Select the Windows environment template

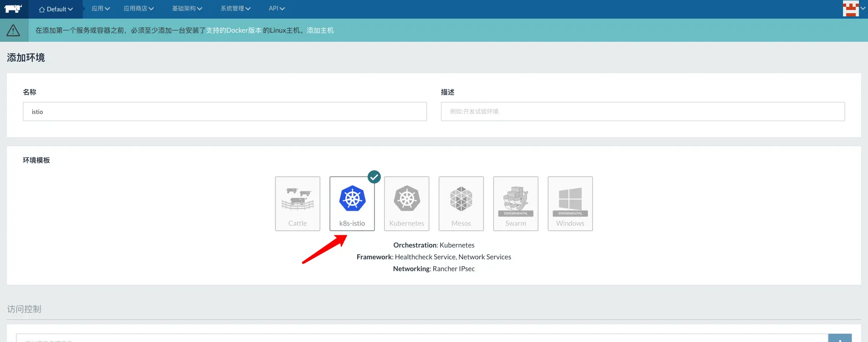tap(570, 203)
